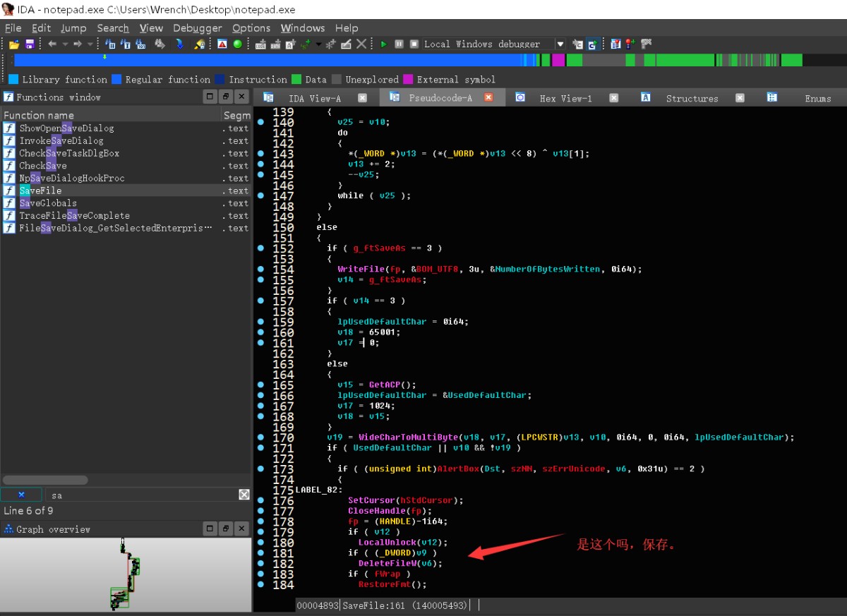Click the binoculars search icon

click(160, 44)
